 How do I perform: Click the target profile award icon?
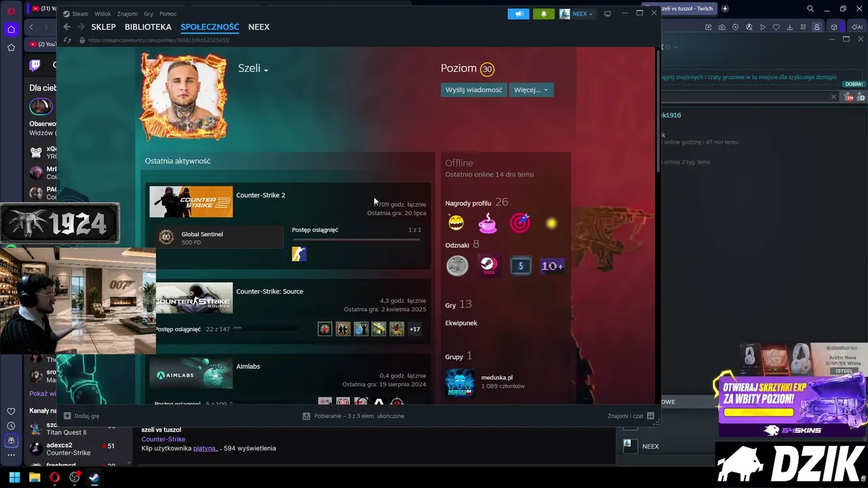[520, 222]
